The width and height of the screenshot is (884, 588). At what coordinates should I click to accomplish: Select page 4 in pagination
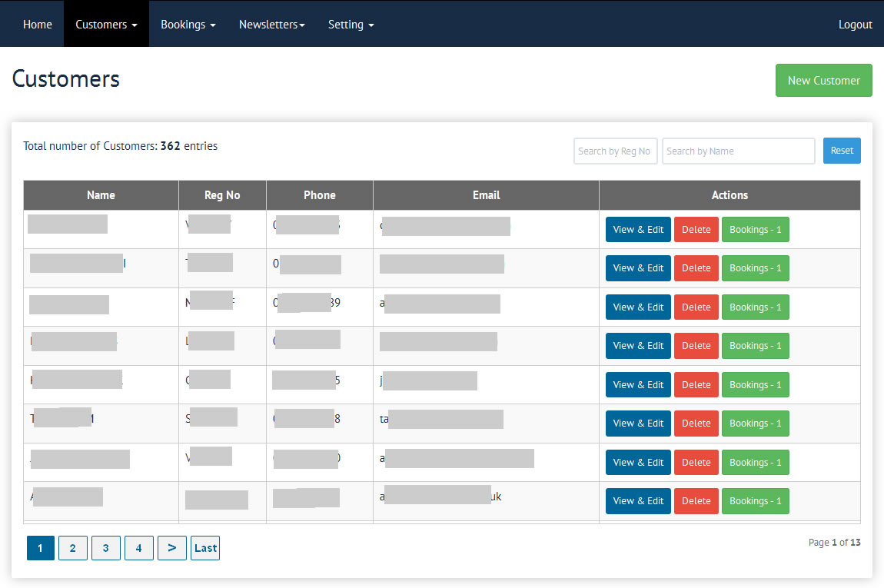(x=138, y=548)
